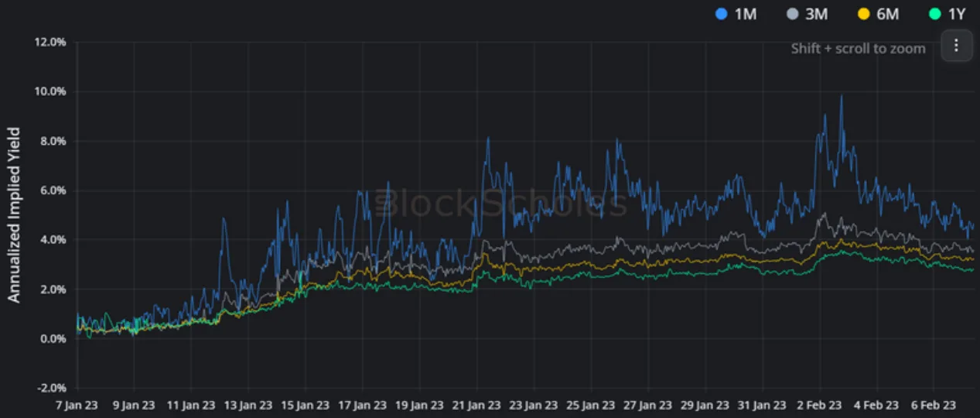Click the 4.0% y-axis label
Screen dimensions: 980x418
click(x=53, y=240)
